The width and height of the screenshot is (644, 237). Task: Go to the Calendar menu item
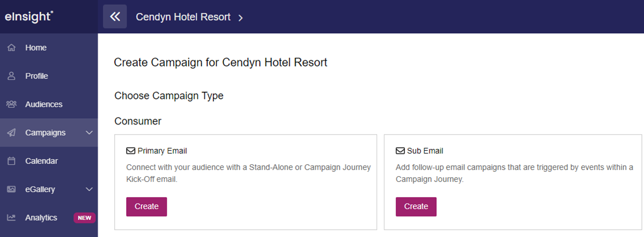tap(41, 161)
